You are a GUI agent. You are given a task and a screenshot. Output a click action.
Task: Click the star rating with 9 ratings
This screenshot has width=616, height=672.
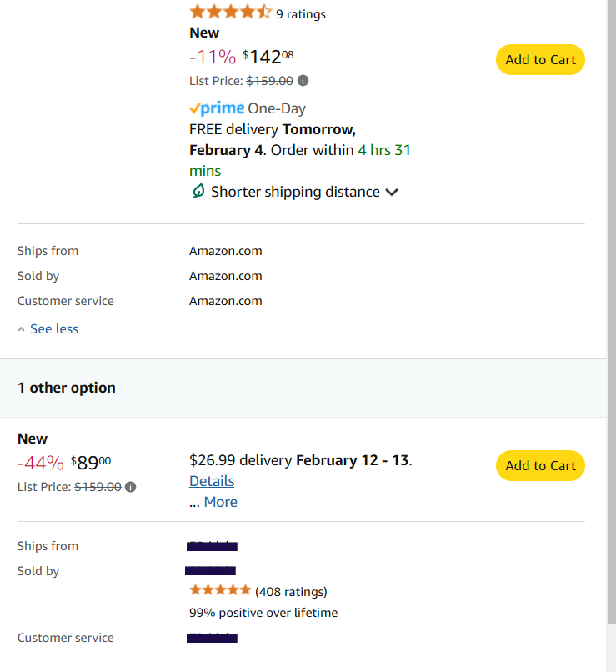230,12
